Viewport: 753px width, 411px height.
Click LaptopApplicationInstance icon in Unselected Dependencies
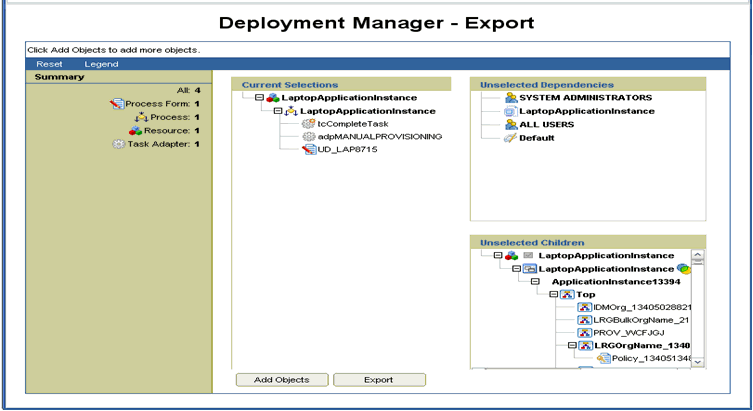510,111
